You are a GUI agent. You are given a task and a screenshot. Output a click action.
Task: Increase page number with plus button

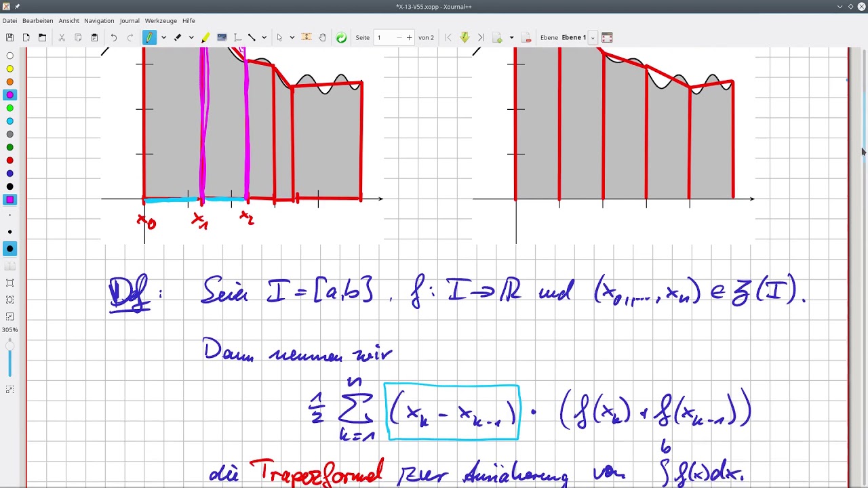(x=409, y=38)
